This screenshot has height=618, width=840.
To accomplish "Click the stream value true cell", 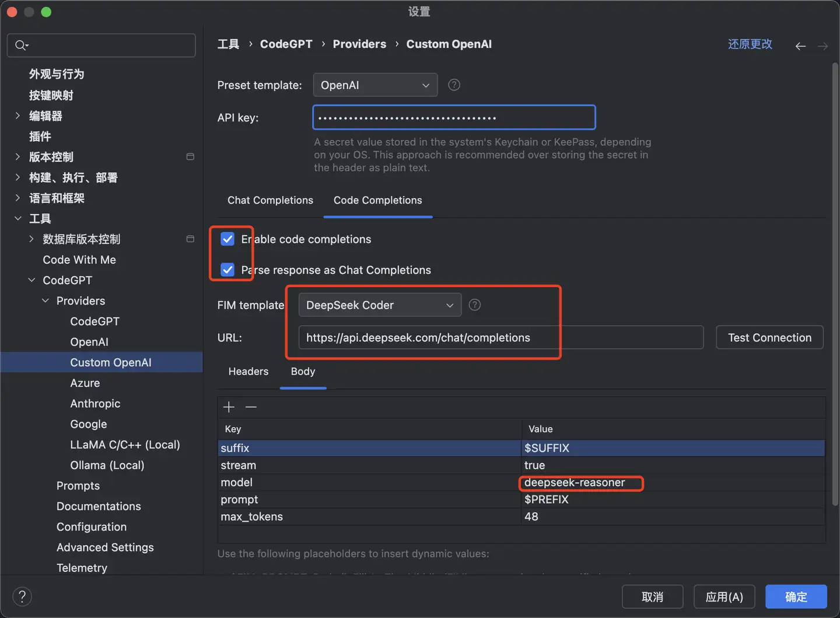I will 674,465.
